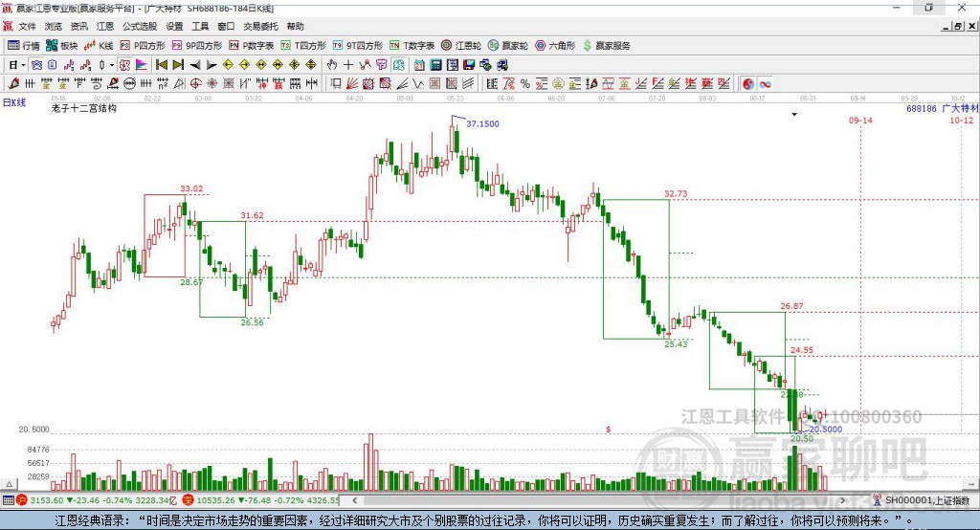Image resolution: width=980 pixels, height=530 pixels.
Task: Toggle the highlighted red 权 adjustment icon
Action: pos(125,65)
